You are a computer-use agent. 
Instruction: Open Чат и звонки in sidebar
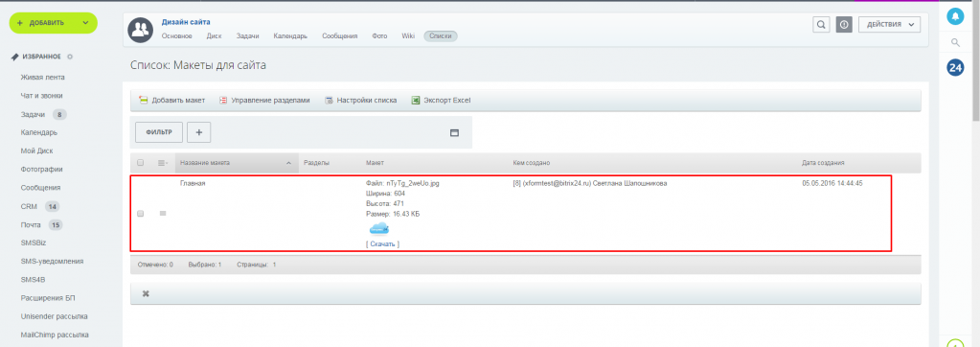41,96
